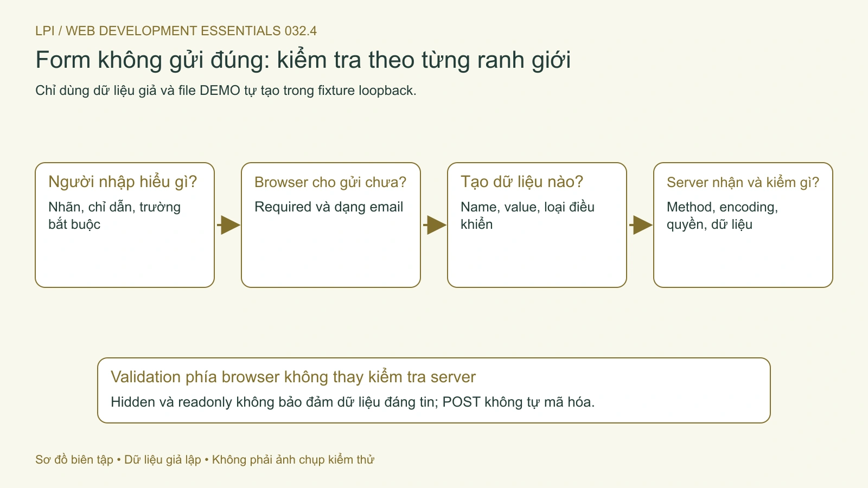Click the heading "Tạo dữ liệu nào?"
Image resolution: width=868 pixels, height=488 pixels.
click(x=522, y=182)
